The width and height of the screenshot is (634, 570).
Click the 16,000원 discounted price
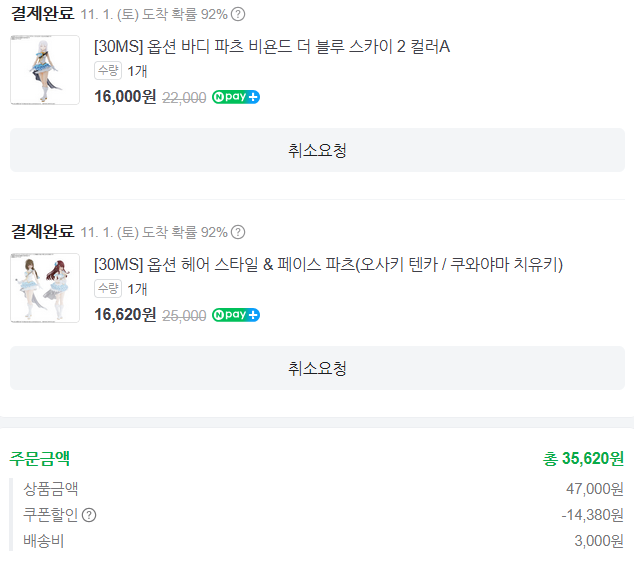[124, 97]
